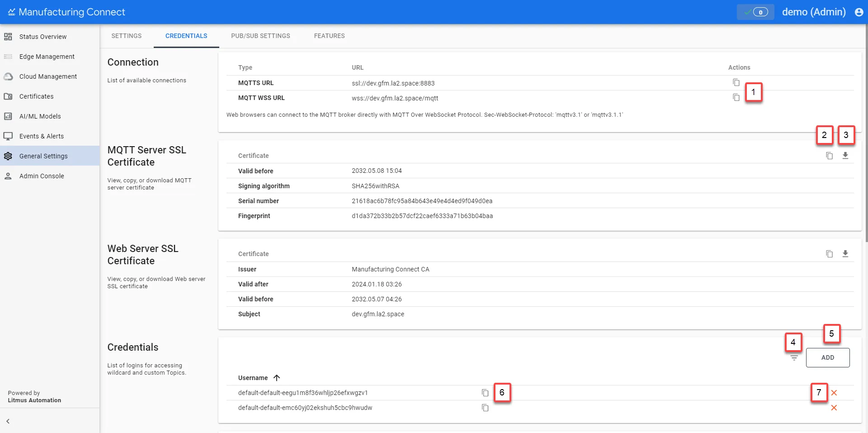Viewport: 868px width, 433px height.
Task: Go to Cloud Management
Action: [50, 76]
